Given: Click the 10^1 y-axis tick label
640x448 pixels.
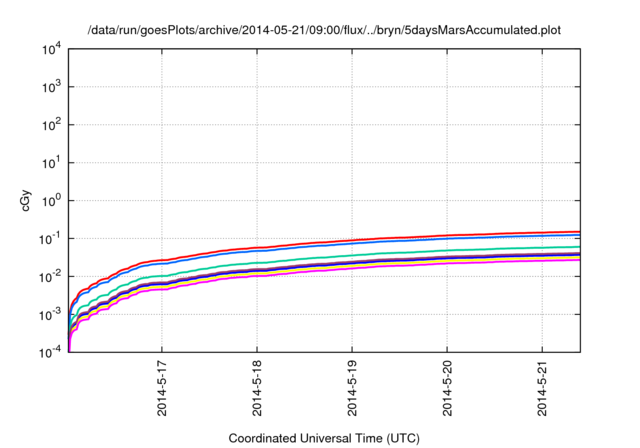Looking at the screenshot, I should [x=52, y=162].
